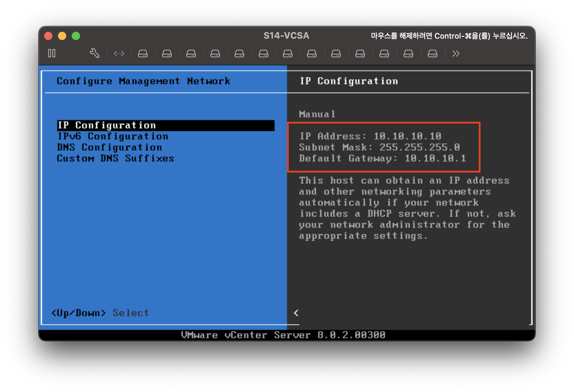The width and height of the screenshot is (574, 392).
Task: Click the last disk icon before the overflow chevrons
Action: click(433, 53)
